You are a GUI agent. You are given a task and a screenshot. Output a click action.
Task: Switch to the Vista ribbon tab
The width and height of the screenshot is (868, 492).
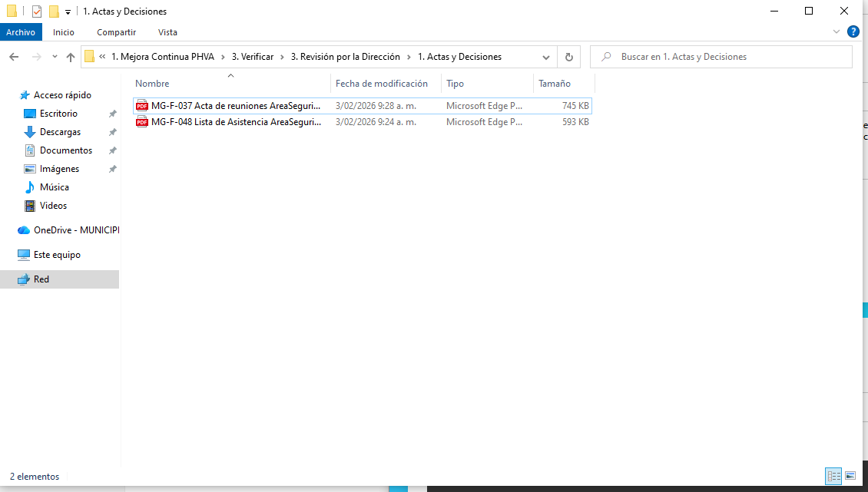pos(167,32)
